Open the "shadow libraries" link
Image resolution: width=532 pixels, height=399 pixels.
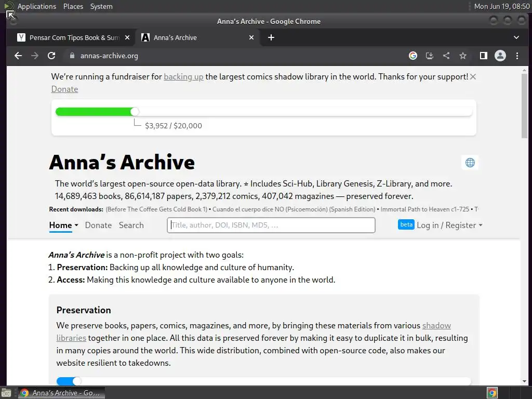[436, 326]
